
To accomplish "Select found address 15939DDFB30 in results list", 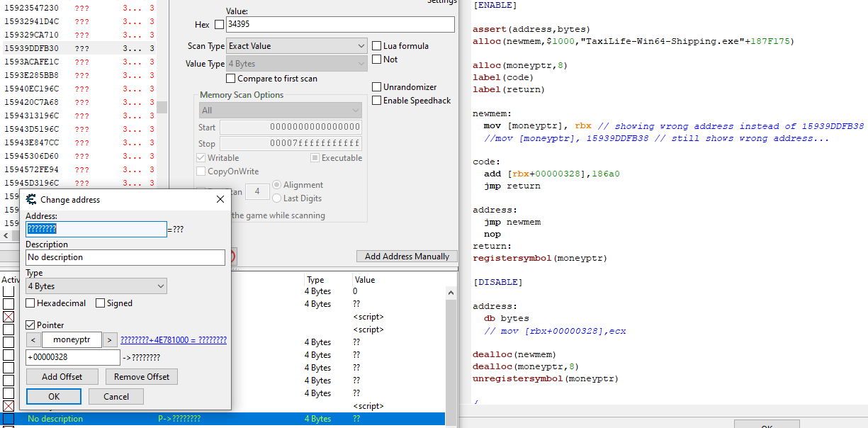I will 32,48.
